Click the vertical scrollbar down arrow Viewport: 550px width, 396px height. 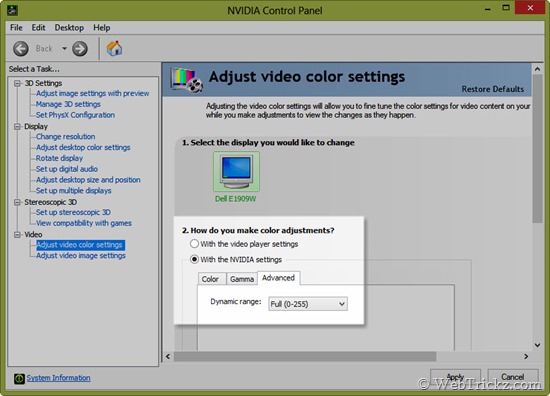(537, 345)
